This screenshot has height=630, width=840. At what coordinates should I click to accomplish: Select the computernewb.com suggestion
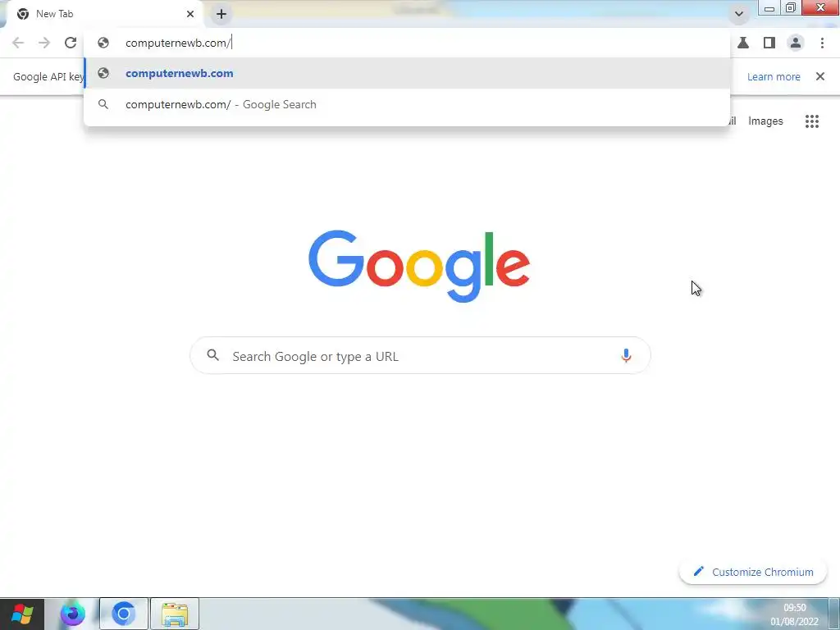tap(407, 73)
